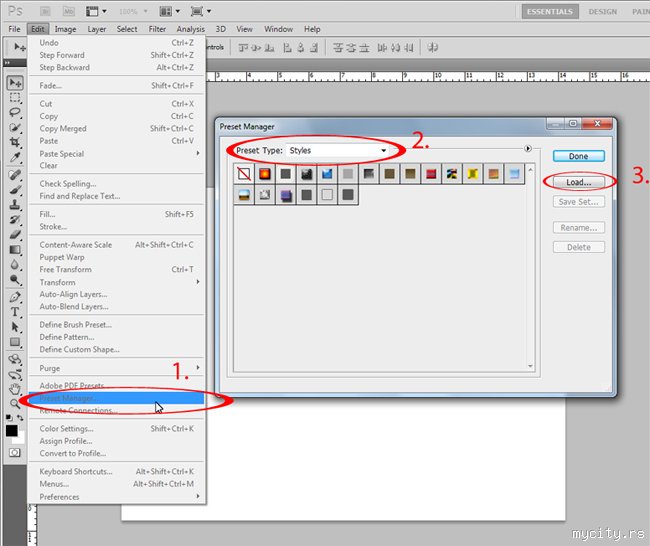The image size is (650, 546).
Task: Reset default foreground and background colors
Action: tap(9, 417)
